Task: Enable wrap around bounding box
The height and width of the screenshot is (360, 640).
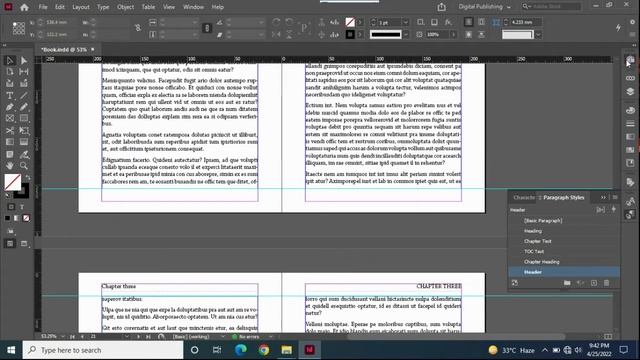Action: pos(482,22)
